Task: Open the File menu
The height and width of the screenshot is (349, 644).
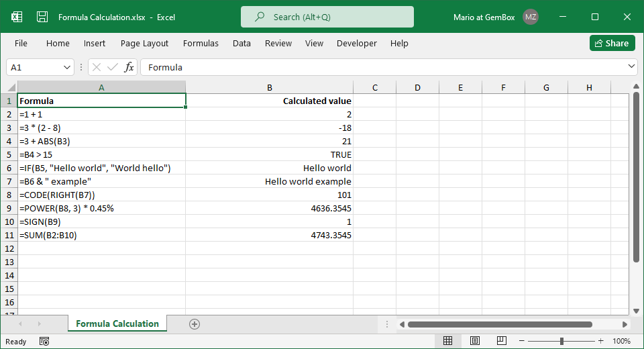Action: tap(21, 43)
